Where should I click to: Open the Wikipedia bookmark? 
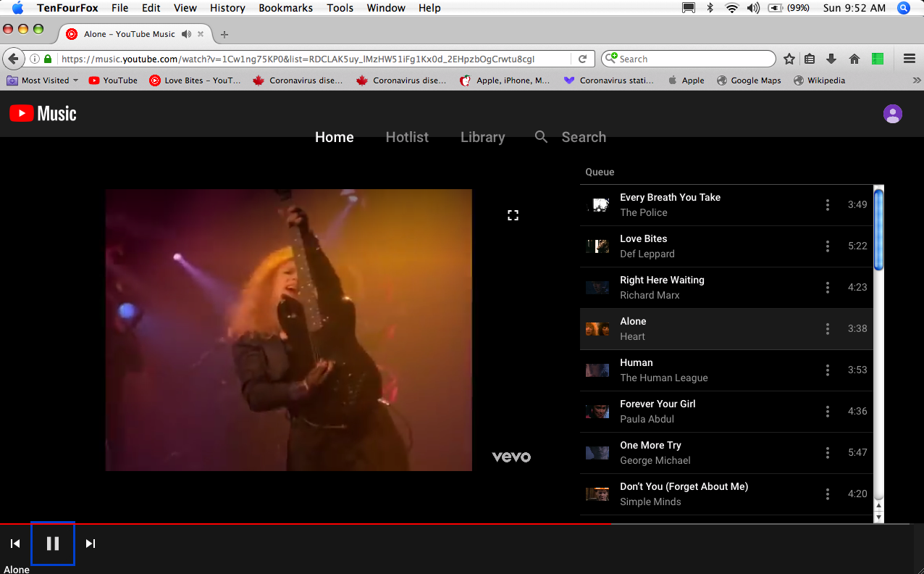[819, 80]
